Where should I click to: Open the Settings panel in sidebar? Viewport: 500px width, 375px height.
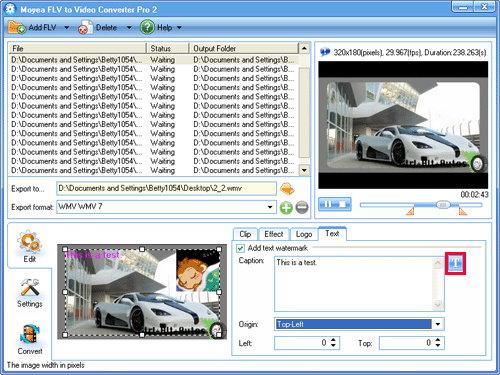pyautogui.click(x=30, y=293)
